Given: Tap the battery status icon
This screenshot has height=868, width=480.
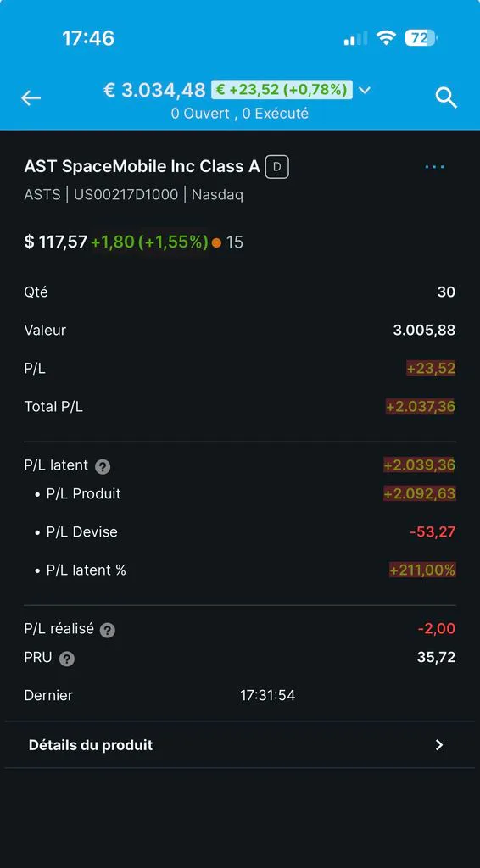Looking at the screenshot, I should 421,37.
